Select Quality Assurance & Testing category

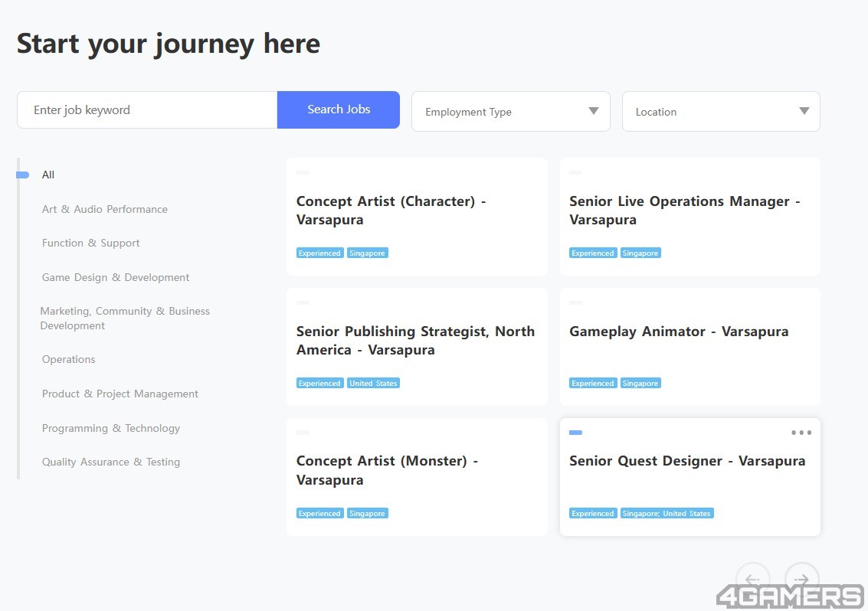pos(111,462)
